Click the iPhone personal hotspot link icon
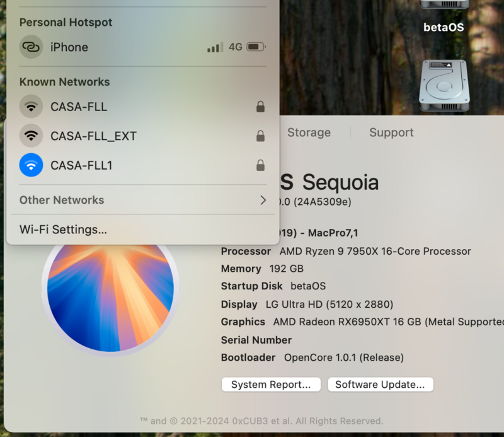Viewport: 504px width, 437px height. [x=31, y=47]
